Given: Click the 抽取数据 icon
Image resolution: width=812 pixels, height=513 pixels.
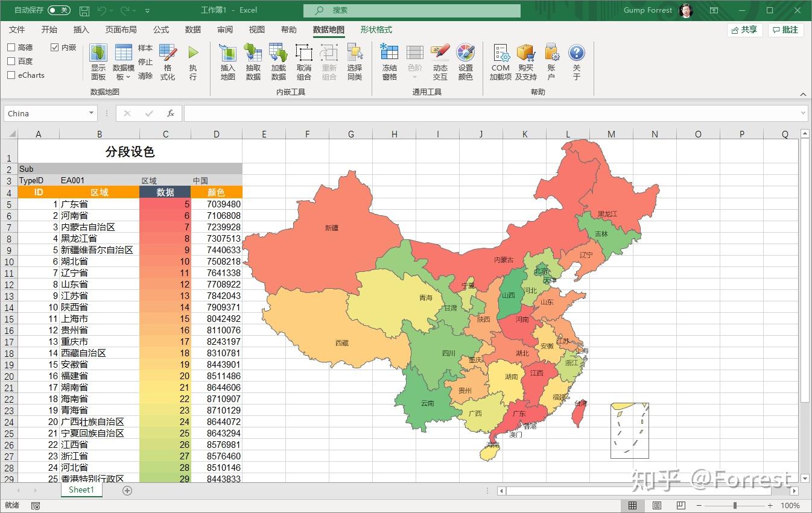Looking at the screenshot, I should tap(253, 60).
